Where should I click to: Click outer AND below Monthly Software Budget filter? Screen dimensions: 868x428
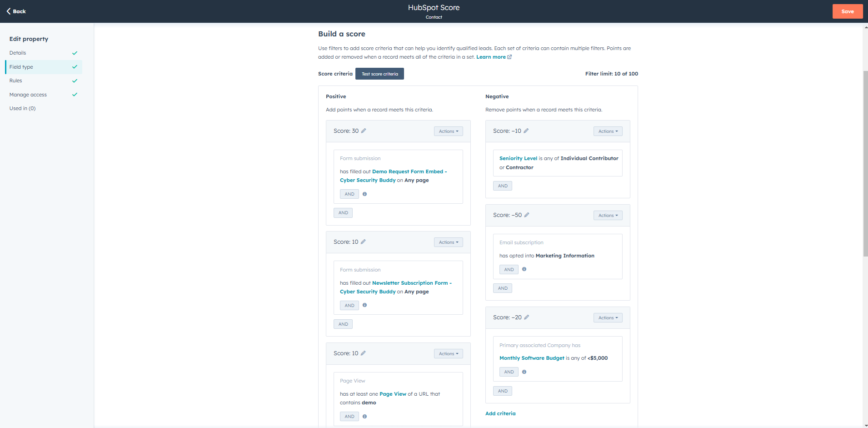pyautogui.click(x=503, y=391)
